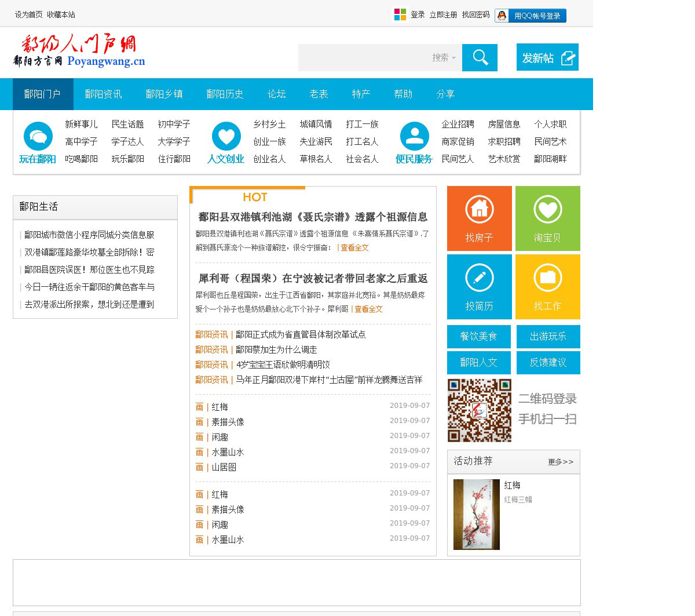The image size is (695, 616).
Task: Click the QR code login image
Action: [x=479, y=410]
